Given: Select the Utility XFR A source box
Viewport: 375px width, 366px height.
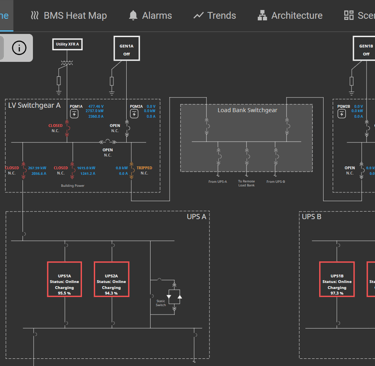Looking at the screenshot, I should pos(67,44).
